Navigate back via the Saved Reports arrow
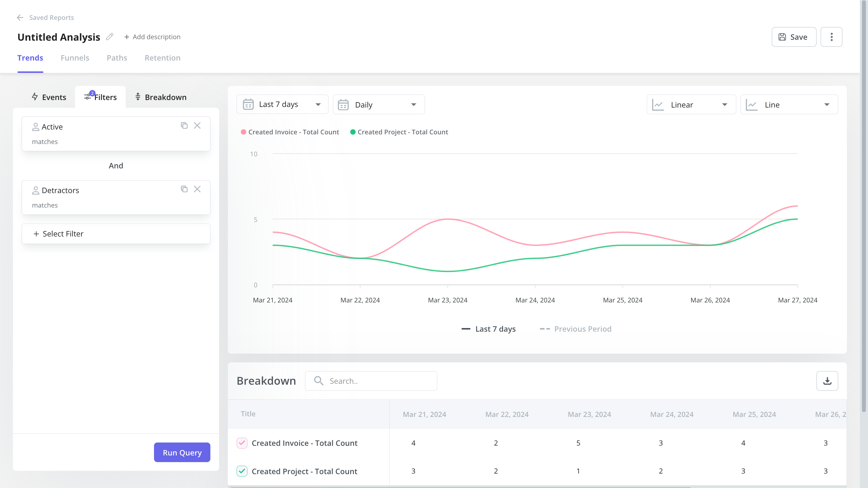Screen dimensions: 868x488 (x=20, y=17)
